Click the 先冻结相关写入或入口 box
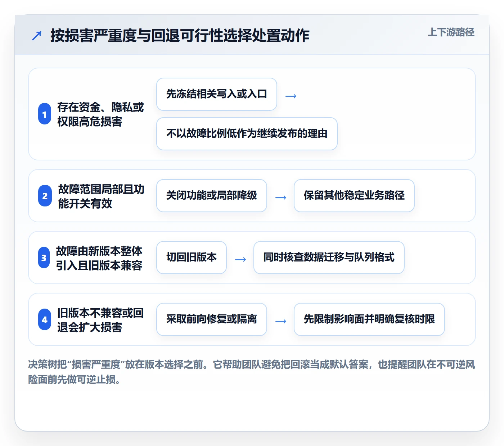The width and height of the screenshot is (504, 446). tap(217, 94)
